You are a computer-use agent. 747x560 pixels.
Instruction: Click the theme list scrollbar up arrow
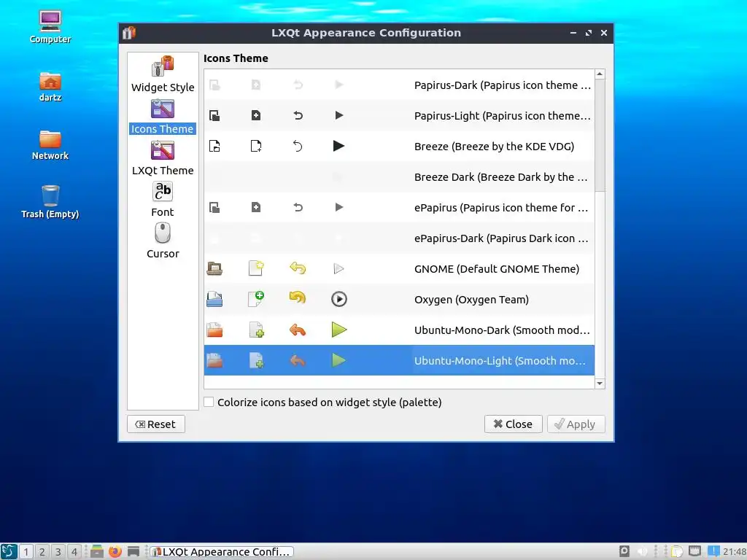coord(600,74)
